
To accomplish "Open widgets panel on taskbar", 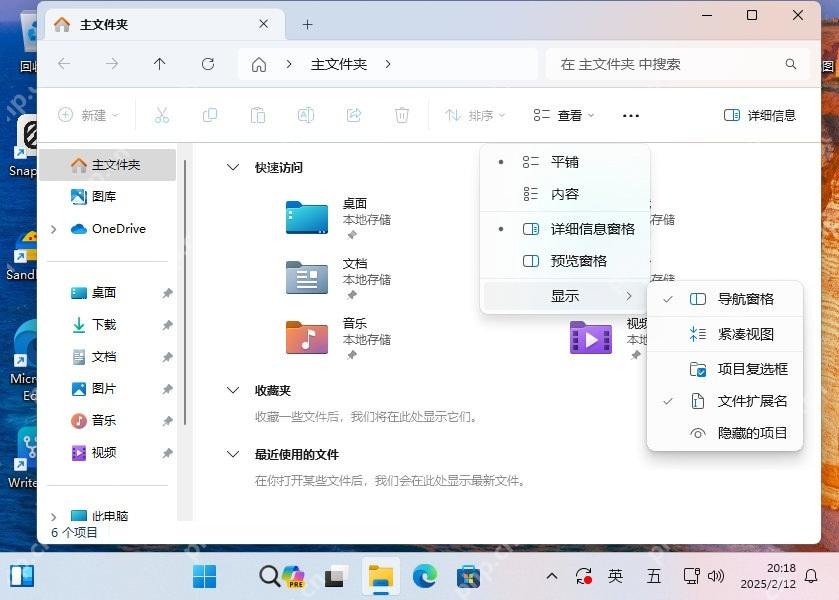I will click(22, 576).
